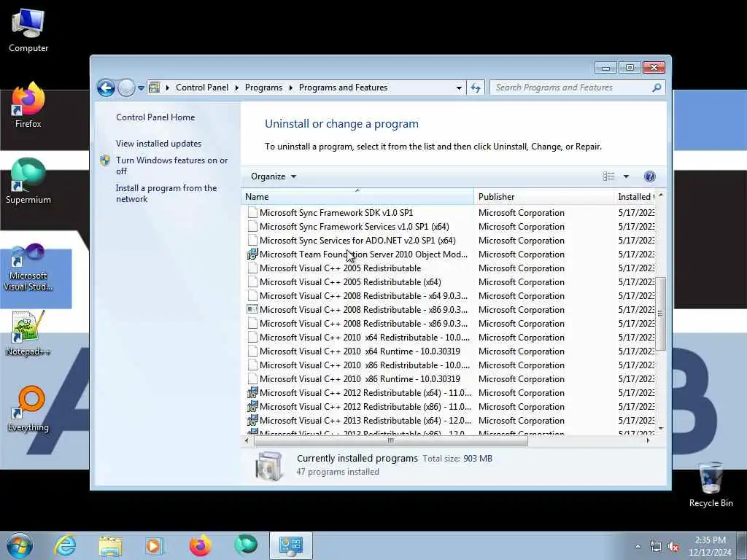Screen dimensions: 747x560
Task: Click the Control Panel breadcrumb
Action: (202, 87)
